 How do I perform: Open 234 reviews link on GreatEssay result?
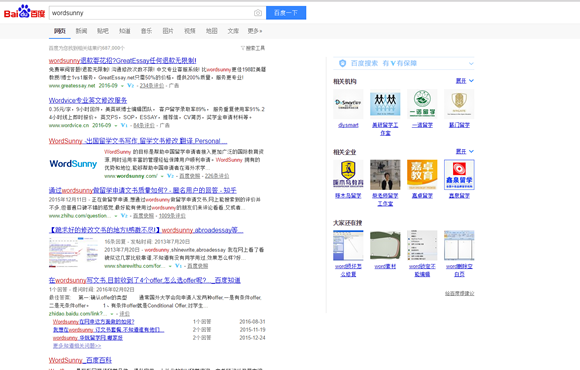tap(152, 85)
